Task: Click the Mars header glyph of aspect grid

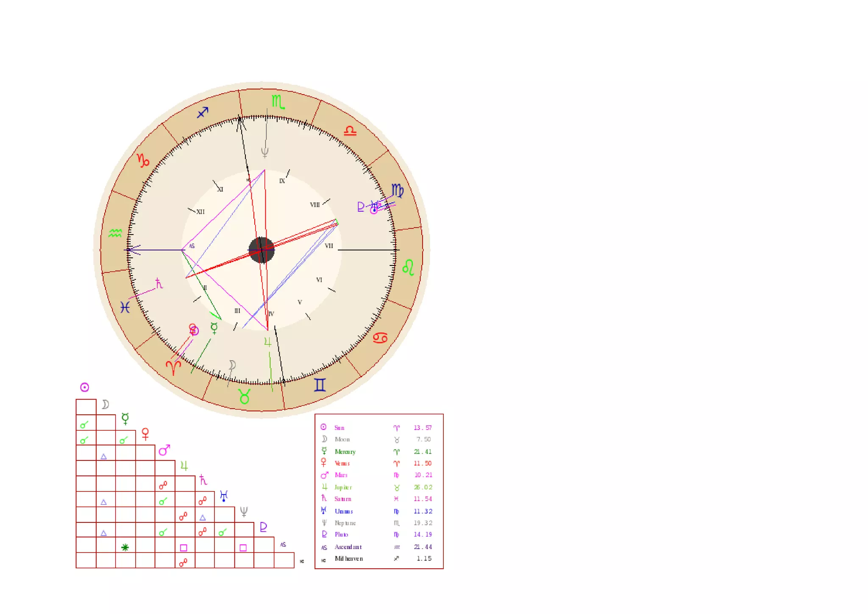Action: (164, 450)
